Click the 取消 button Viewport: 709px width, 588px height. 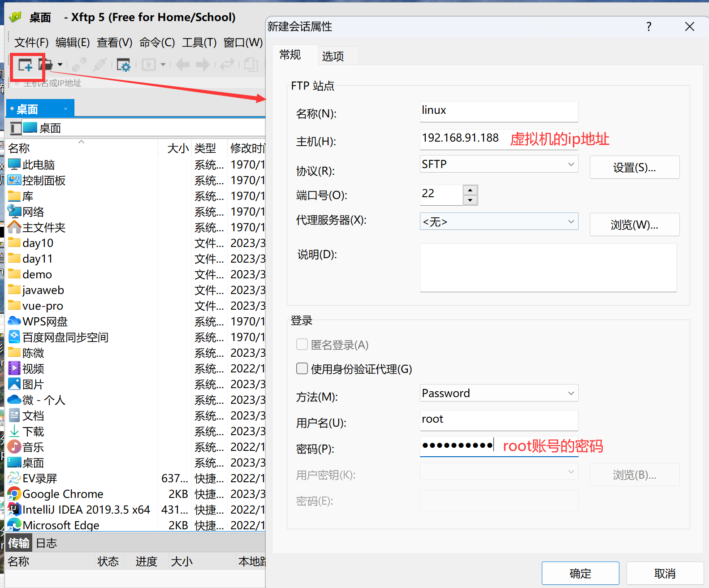click(x=665, y=573)
